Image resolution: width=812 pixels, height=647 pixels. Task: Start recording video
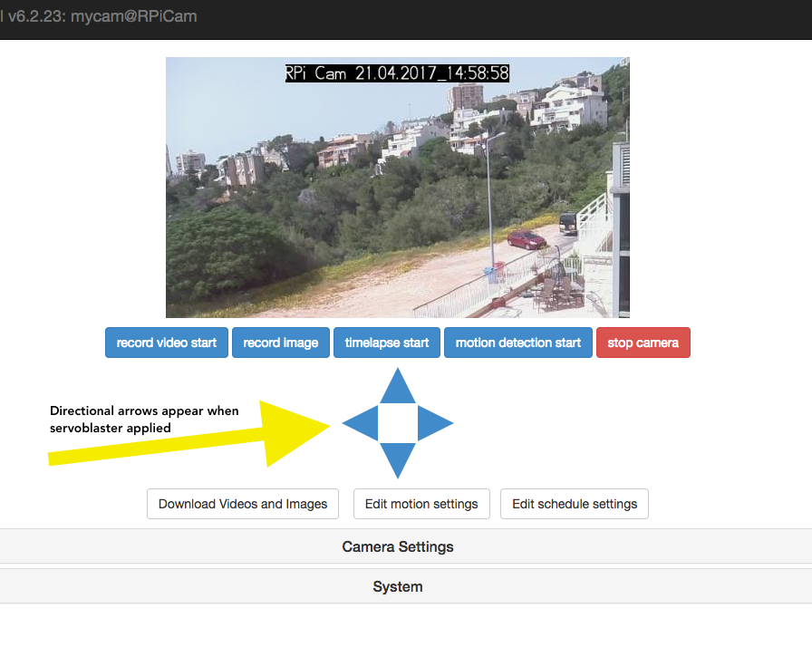(x=167, y=343)
